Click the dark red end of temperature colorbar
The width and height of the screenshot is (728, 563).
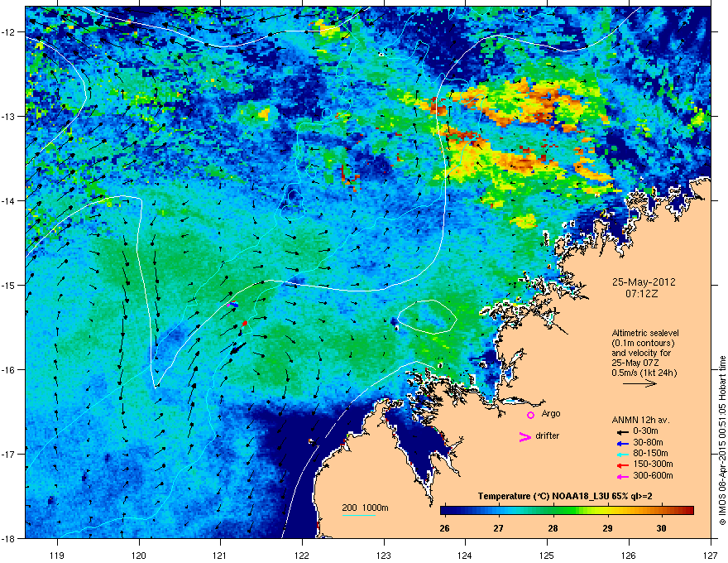point(688,511)
